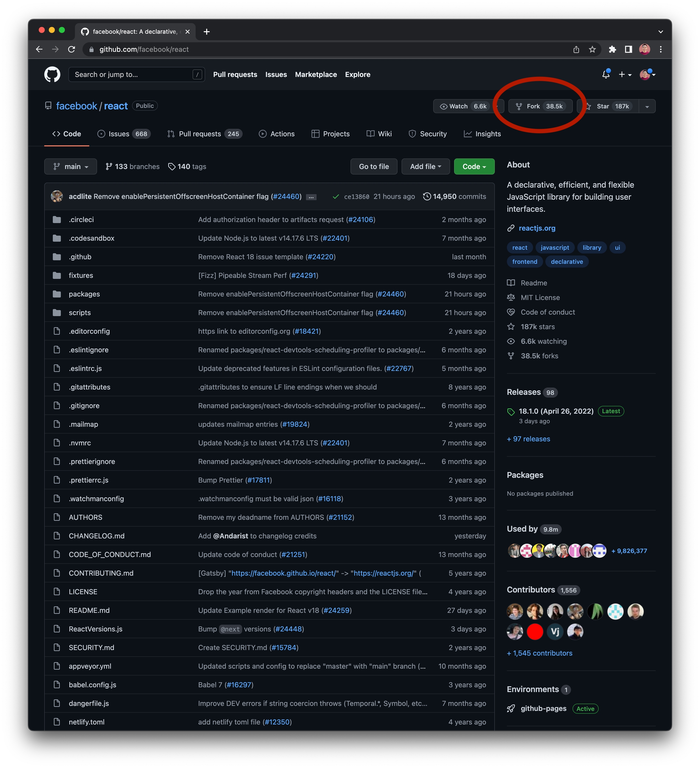Click the Fork button
The width and height of the screenshot is (700, 768).
(x=540, y=106)
